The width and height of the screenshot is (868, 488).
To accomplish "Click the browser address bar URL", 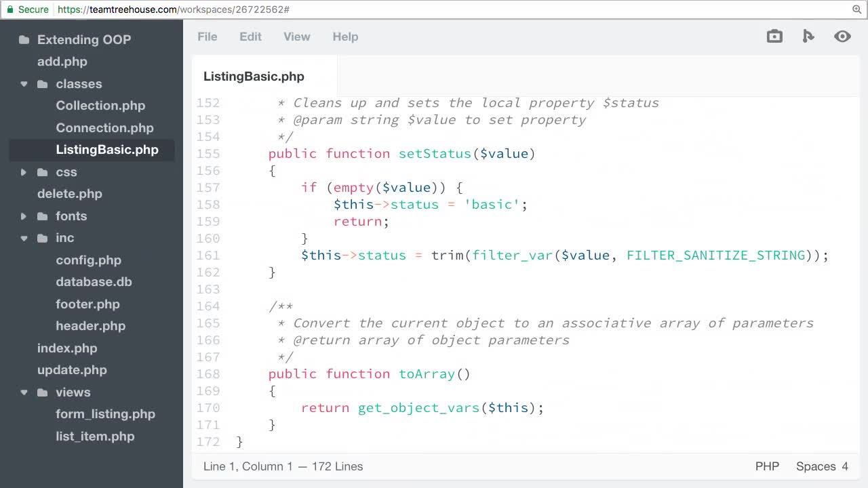I will click(174, 9).
